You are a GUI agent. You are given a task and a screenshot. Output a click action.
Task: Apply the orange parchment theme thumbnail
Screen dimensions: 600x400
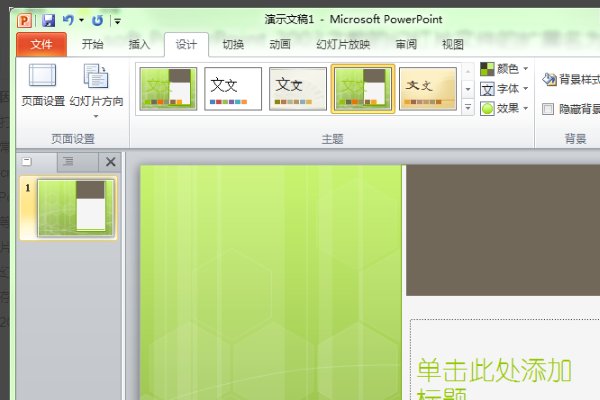click(428, 89)
